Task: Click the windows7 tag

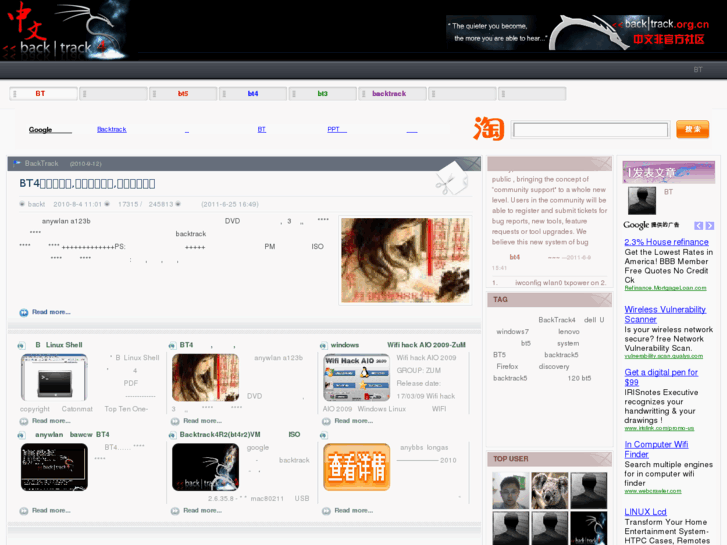Action: point(512,332)
